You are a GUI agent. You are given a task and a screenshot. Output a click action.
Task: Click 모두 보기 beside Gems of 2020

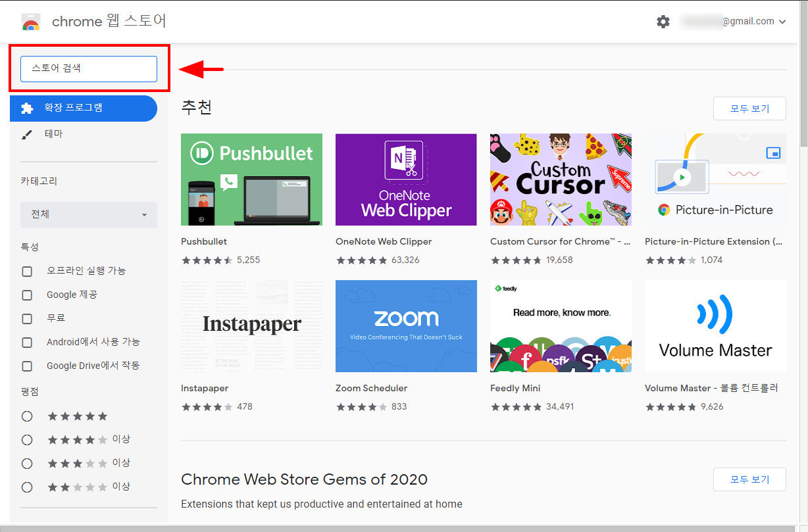tap(749, 479)
